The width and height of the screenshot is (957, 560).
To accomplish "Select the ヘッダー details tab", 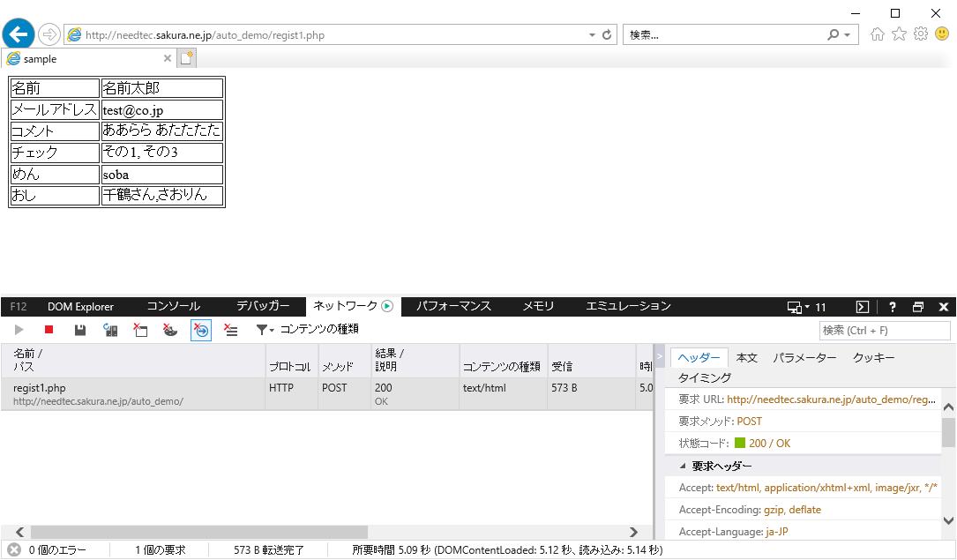I will (x=699, y=357).
